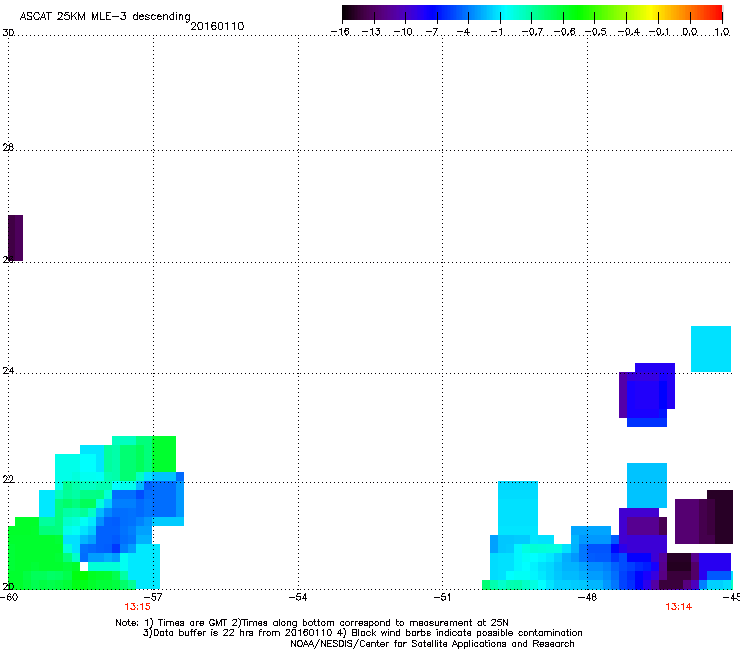The image size is (740, 650).
Task: Click the longitude label -60
Action: tap(8, 597)
